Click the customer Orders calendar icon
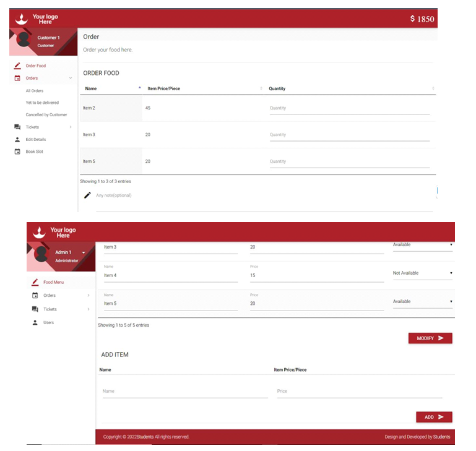This screenshot has height=451, width=476. (17, 78)
